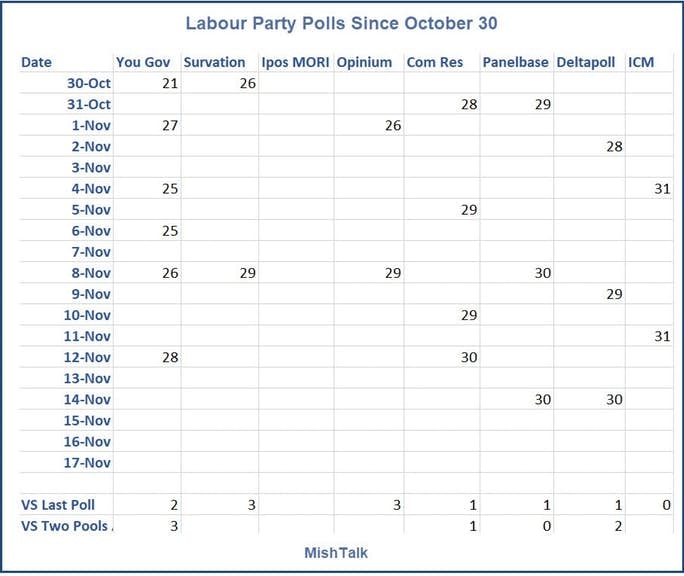Select ICM's 4-Nov value of 31
The image size is (684, 576).
click(662, 189)
